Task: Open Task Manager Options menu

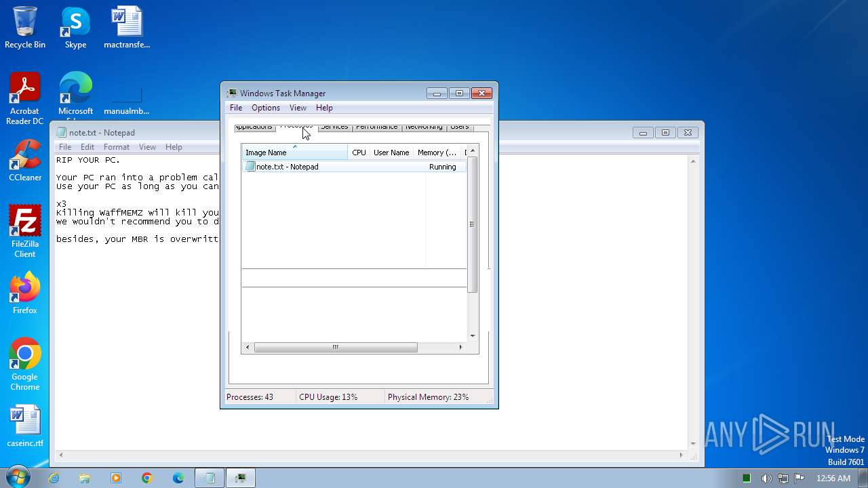Action: (x=266, y=108)
